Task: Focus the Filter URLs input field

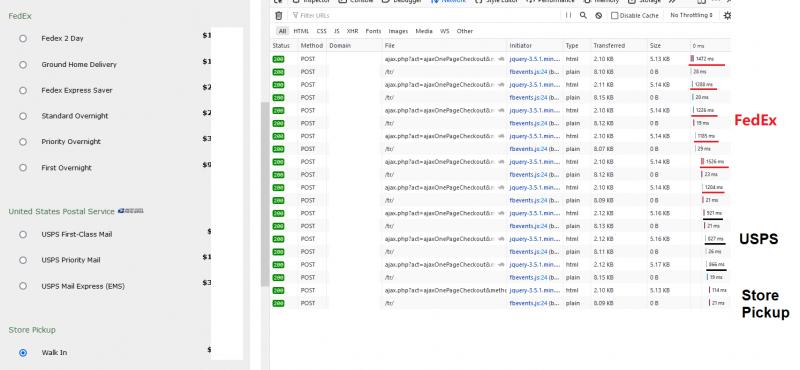Action: (426, 16)
